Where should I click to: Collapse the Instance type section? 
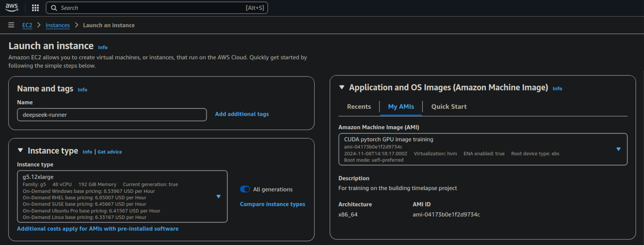pyautogui.click(x=20, y=151)
